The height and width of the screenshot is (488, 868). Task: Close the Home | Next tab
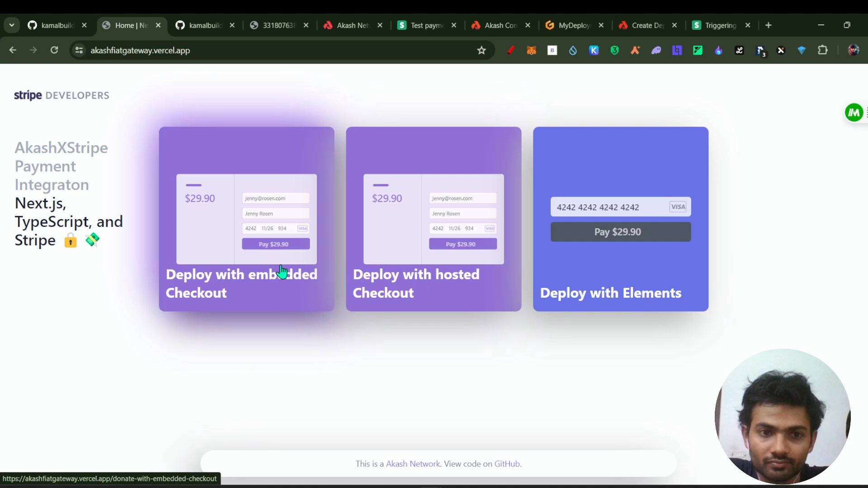pos(158,25)
